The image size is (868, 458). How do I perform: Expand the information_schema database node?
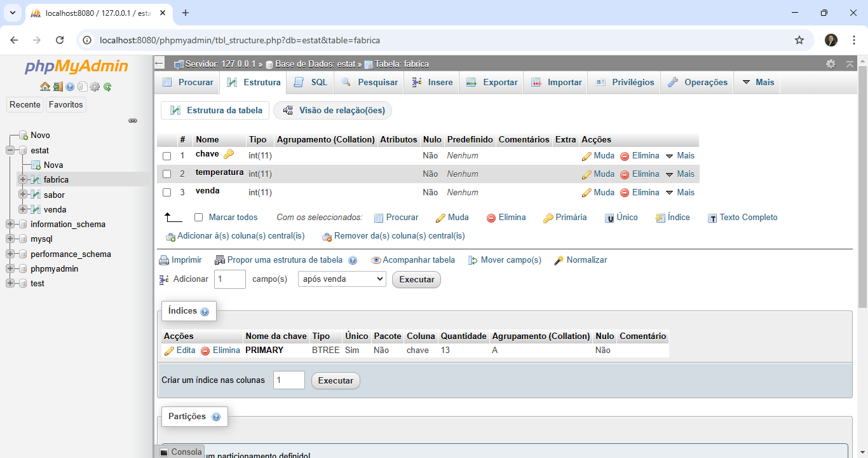(x=10, y=225)
